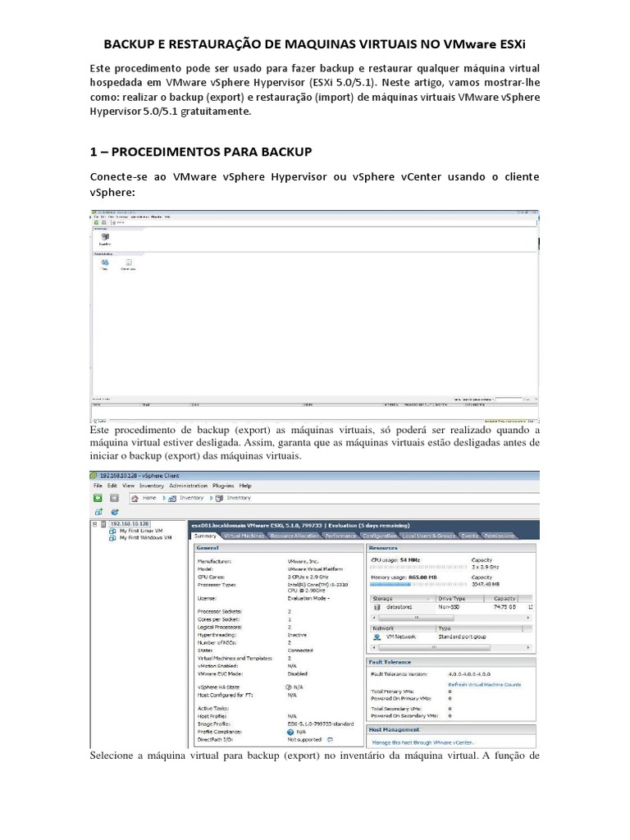
Task: Click the new resource pool toolbar icon
Action: click(x=115, y=512)
